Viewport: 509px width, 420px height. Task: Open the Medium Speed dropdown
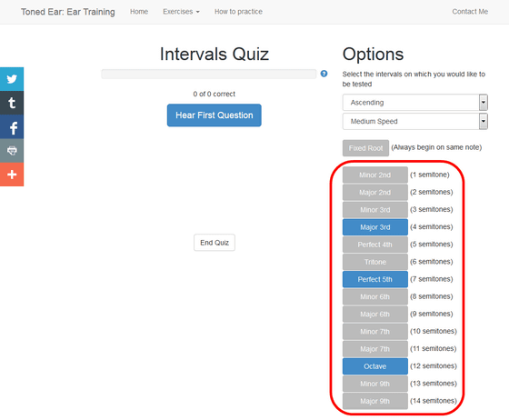414,122
